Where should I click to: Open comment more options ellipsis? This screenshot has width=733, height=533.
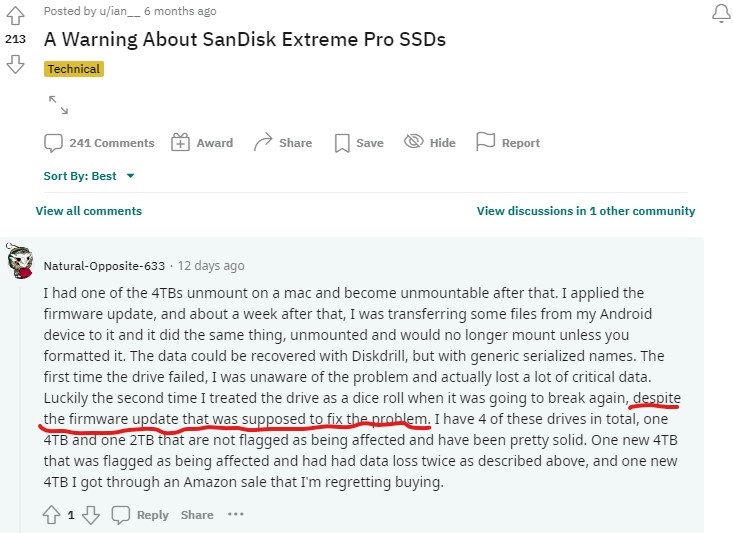click(236, 514)
